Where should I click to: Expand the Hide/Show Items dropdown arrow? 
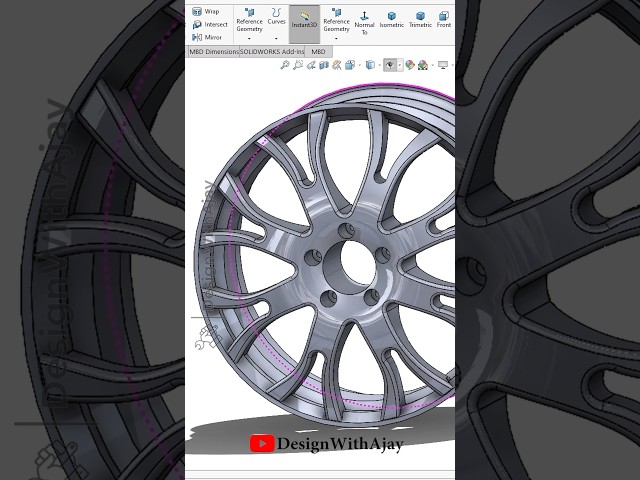400,65
